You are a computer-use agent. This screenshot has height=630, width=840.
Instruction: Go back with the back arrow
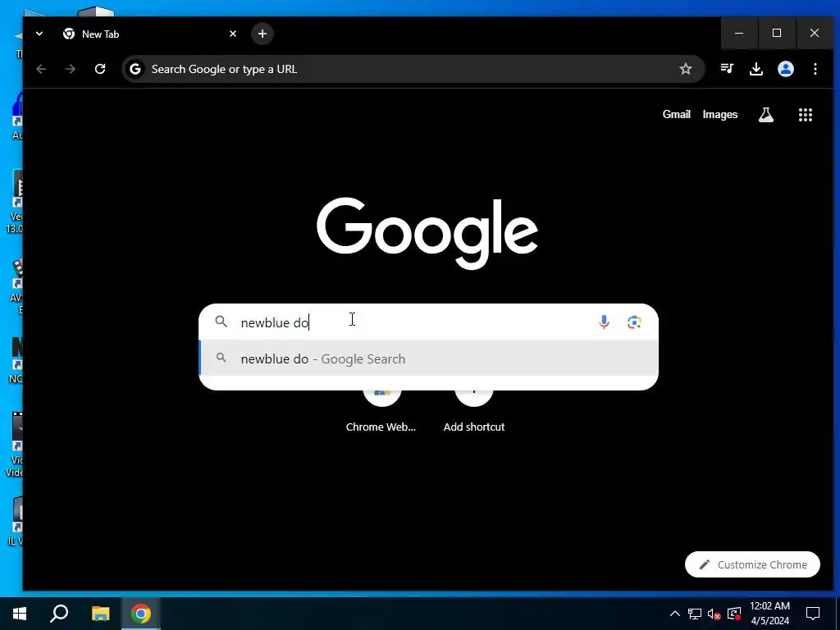tap(41, 69)
